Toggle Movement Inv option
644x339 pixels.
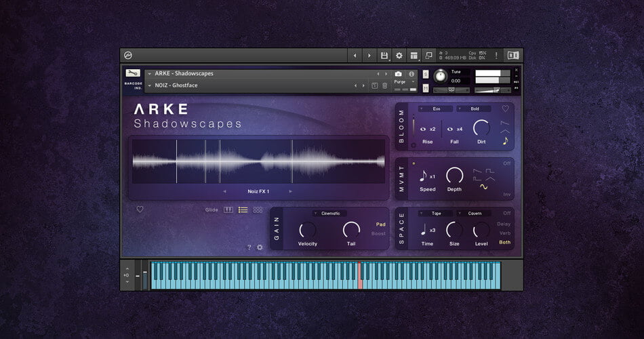(x=507, y=195)
